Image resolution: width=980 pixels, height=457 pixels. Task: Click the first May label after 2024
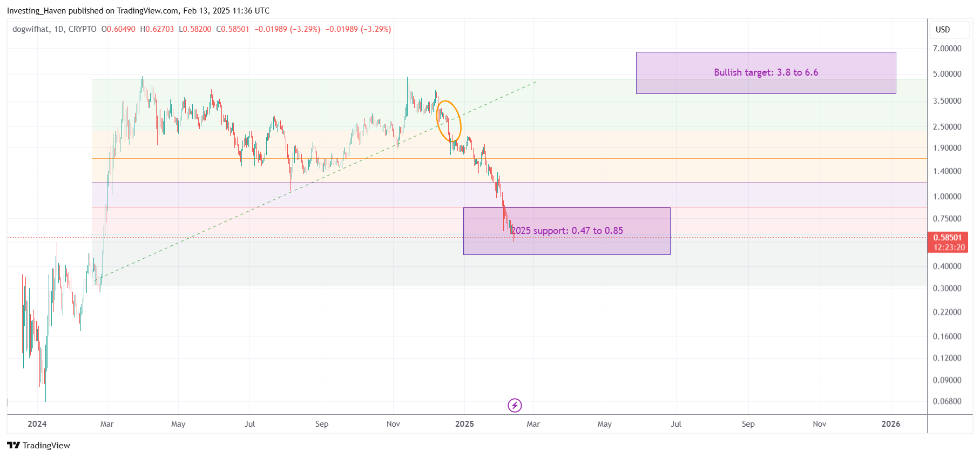click(x=178, y=424)
